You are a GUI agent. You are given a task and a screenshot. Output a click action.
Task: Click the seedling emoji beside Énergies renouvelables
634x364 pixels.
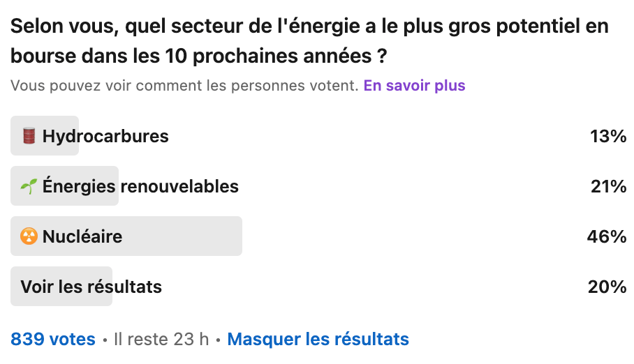pyautogui.click(x=29, y=186)
